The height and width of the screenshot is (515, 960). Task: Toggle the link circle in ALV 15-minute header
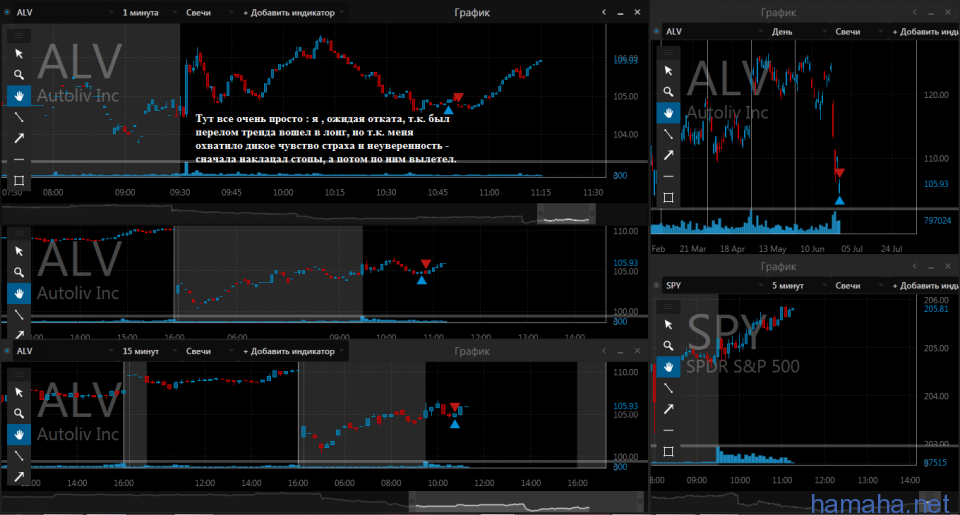click(7, 351)
